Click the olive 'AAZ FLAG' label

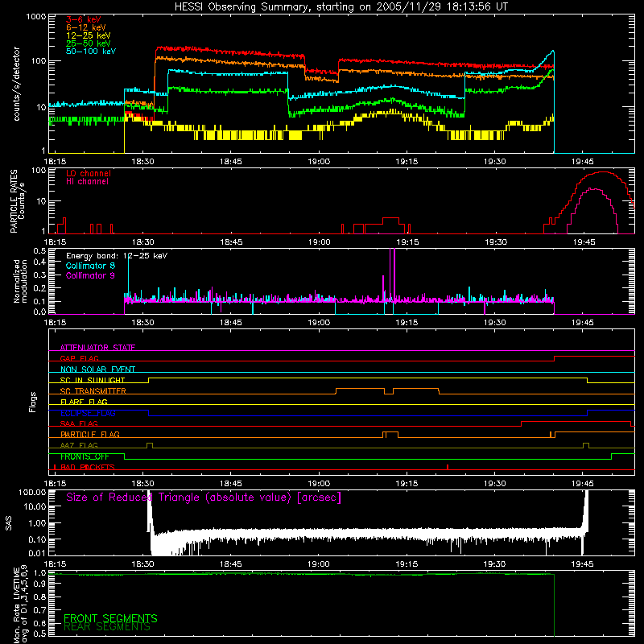(x=79, y=445)
